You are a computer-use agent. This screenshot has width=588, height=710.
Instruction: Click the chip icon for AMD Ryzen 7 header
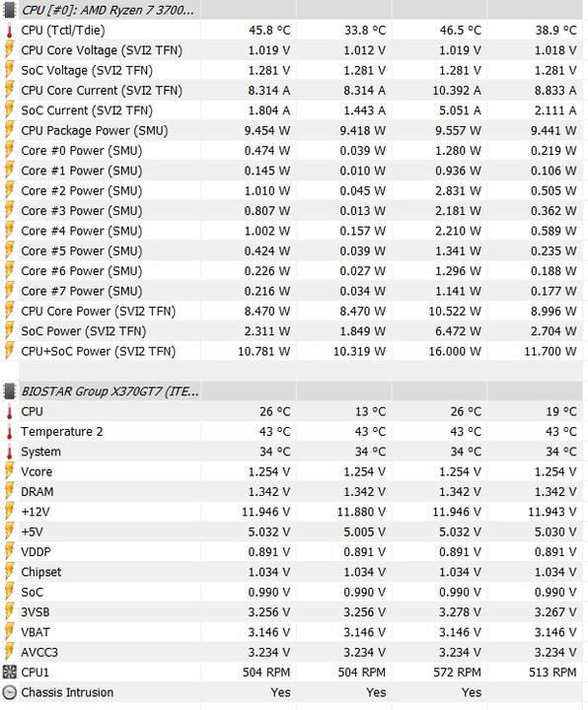pyautogui.click(x=9, y=10)
